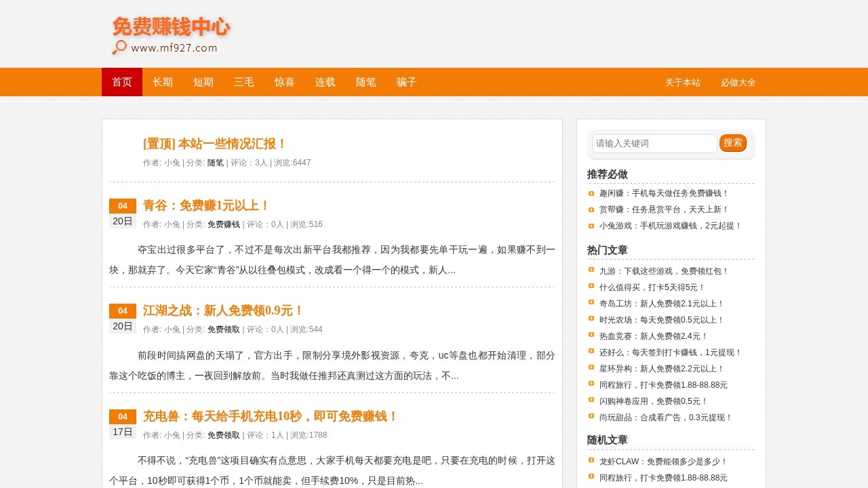
Task: Click the arrow bullet next to 九游 article
Action: pos(590,271)
